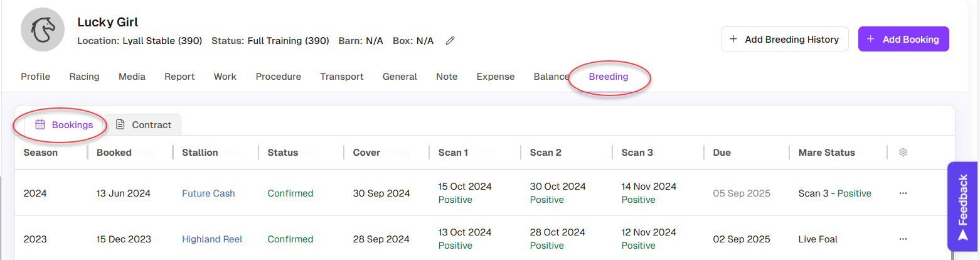Click the Mare Status column header
Viewport: 980px width, 260px height.
tap(826, 153)
